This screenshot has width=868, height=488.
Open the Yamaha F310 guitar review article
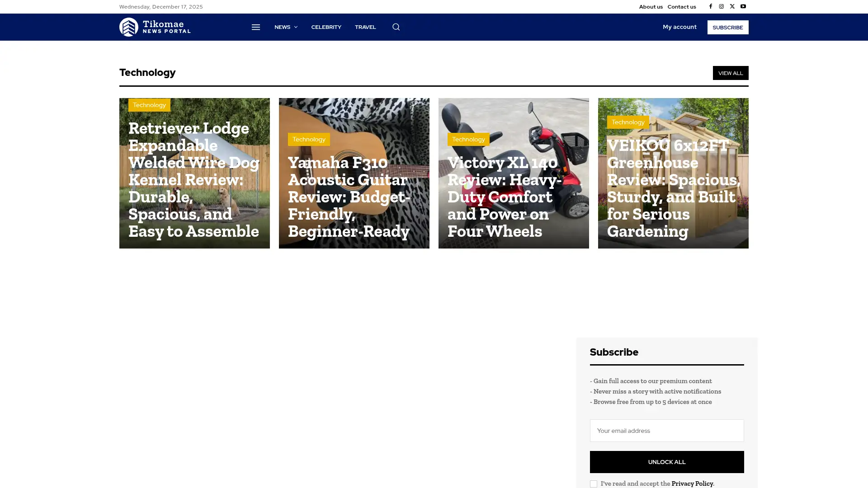pos(349,197)
